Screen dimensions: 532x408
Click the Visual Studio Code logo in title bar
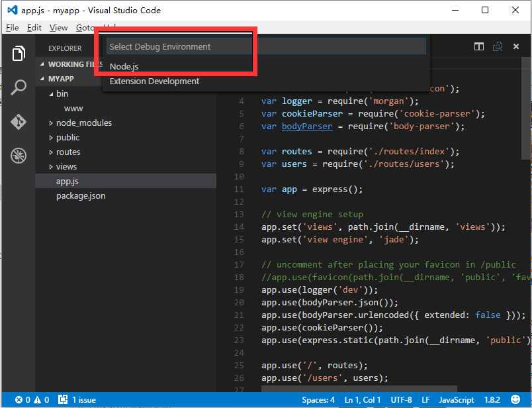click(x=12, y=10)
